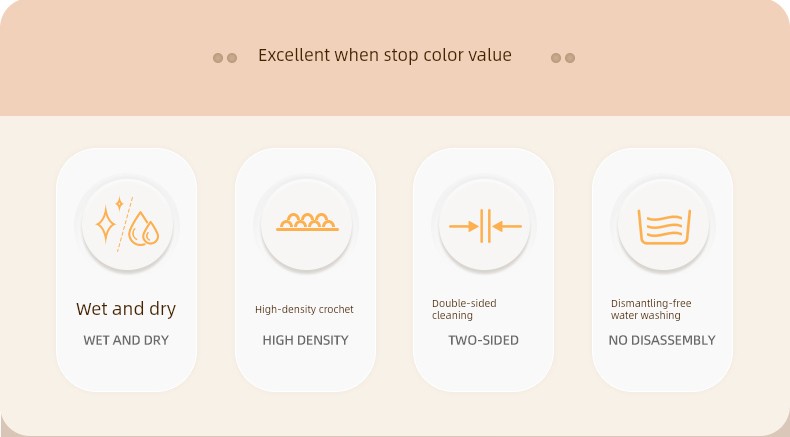
Task: Click the 'High-density crochet' label
Action: tap(304, 309)
